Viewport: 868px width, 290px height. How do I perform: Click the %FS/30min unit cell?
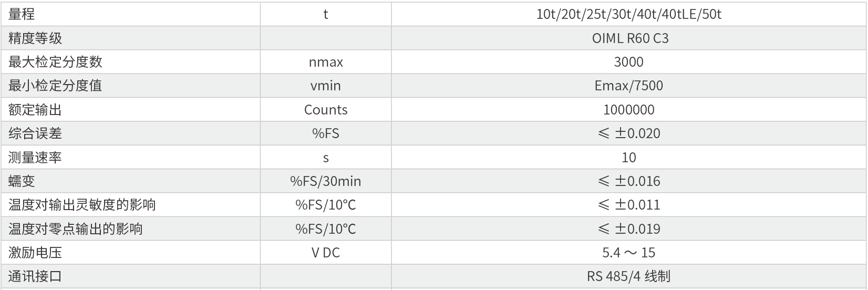click(x=326, y=181)
